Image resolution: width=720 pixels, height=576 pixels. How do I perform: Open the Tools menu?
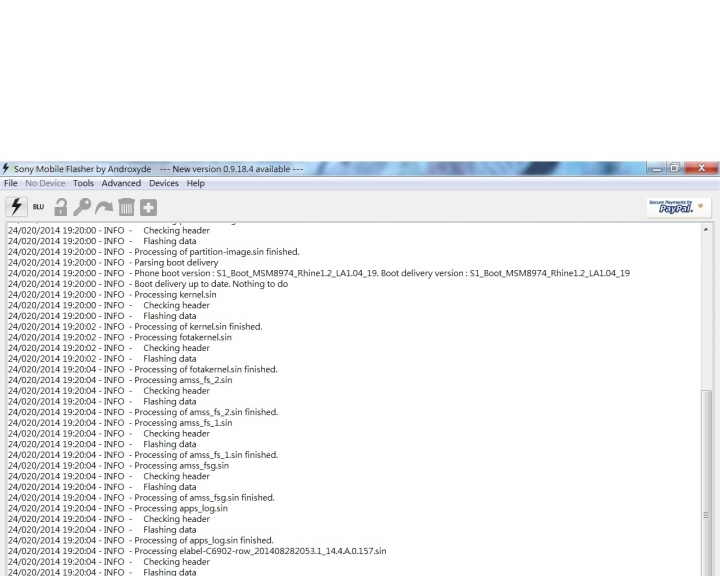tap(83, 183)
